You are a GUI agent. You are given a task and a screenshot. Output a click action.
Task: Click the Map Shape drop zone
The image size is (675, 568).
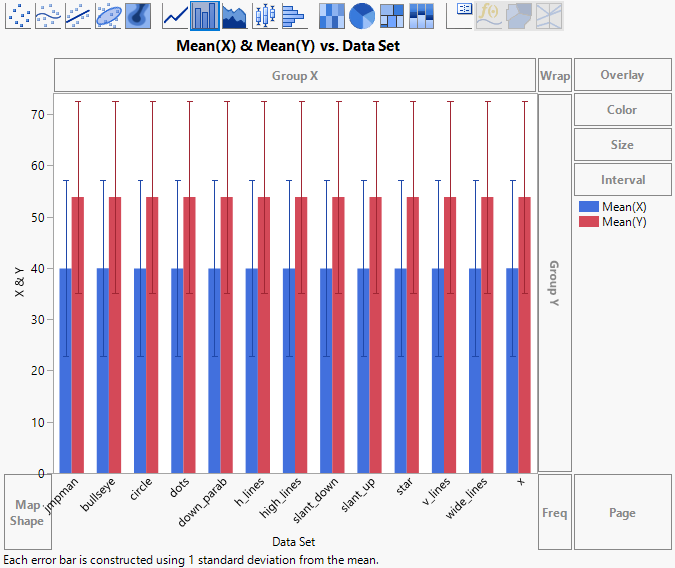pyautogui.click(x=27, y=513)
